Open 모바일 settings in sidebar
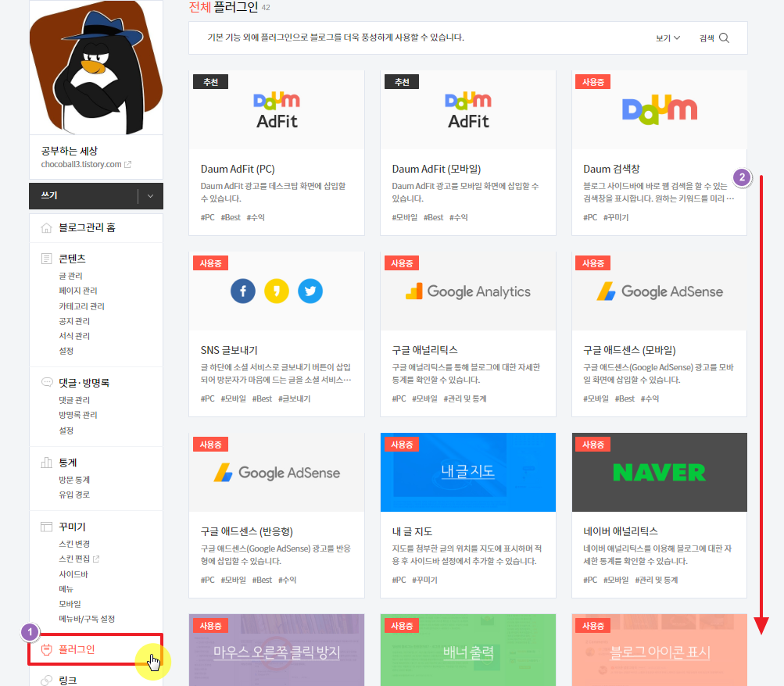Image resolution: width=784 pixels, height=686 pixels. click(x=70, y=604)
